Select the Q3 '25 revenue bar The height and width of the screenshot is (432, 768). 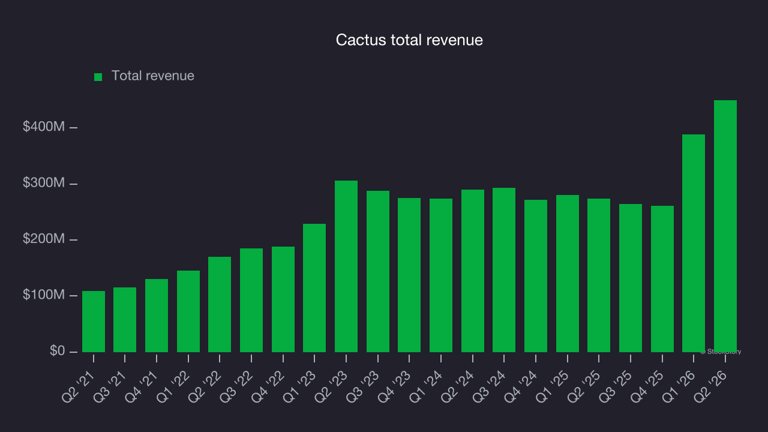pos(630,278)
